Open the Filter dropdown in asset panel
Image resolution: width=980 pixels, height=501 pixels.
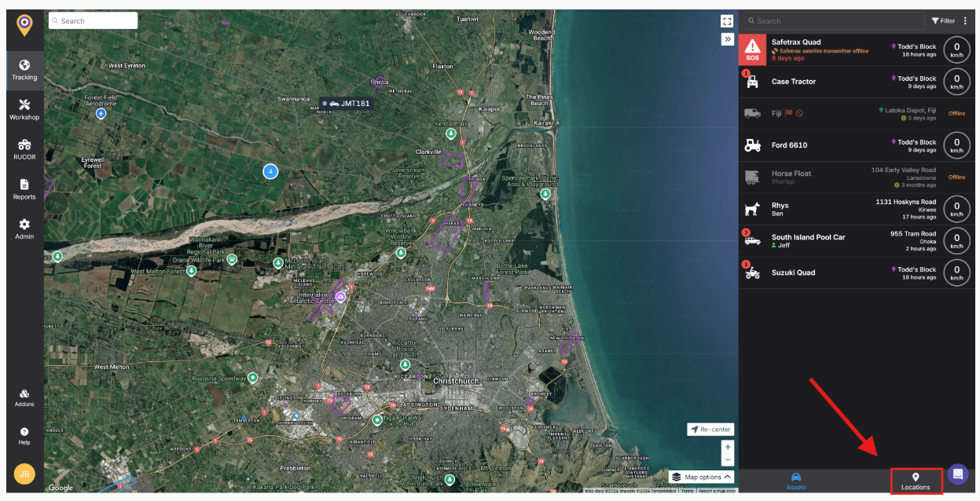pyautogui.click(x=943, y=21)
